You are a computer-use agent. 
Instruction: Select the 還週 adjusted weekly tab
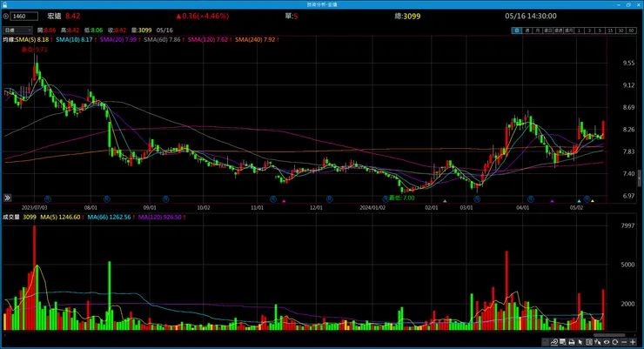pyautogui.click(x=558, y=30)
